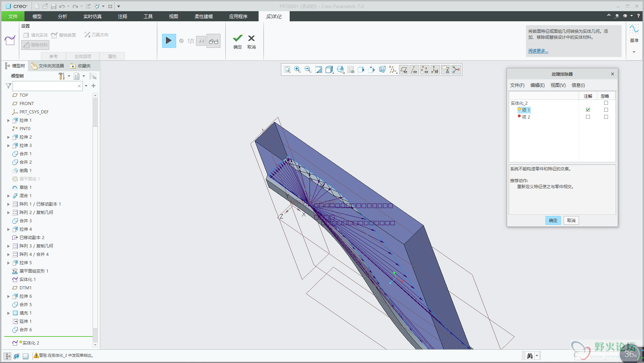The image size is (644, 363).
Task: Switch to the 分析 ribbon tab
Action: pos(63,16)
